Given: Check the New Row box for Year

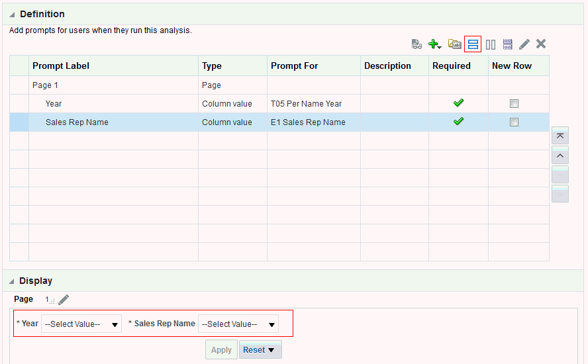Looking at the screenshot, I should [514, 104].
